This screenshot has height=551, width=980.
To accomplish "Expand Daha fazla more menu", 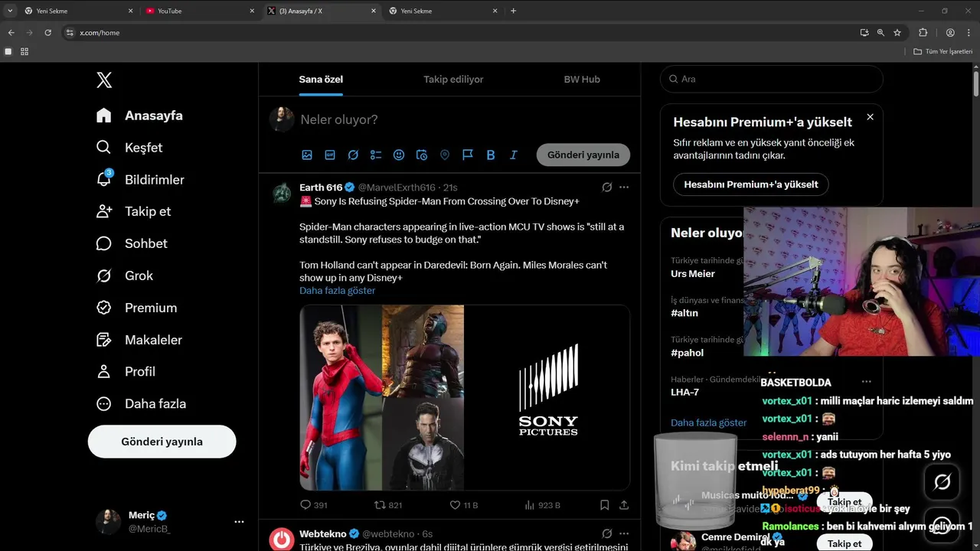I will (140, 403).
